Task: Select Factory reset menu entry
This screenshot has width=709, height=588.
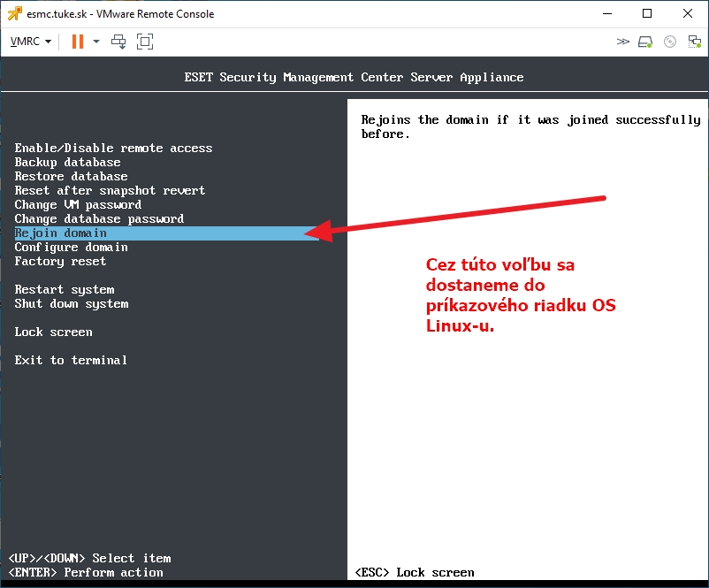Action: coord(60,261)
